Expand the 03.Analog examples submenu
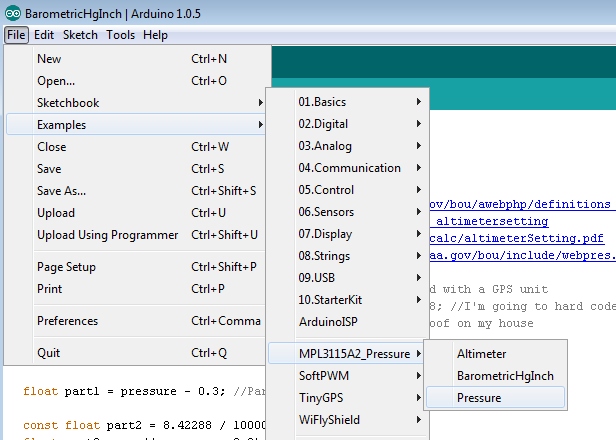The width and height of the screenshot is (616, 440). click(348, 146)
